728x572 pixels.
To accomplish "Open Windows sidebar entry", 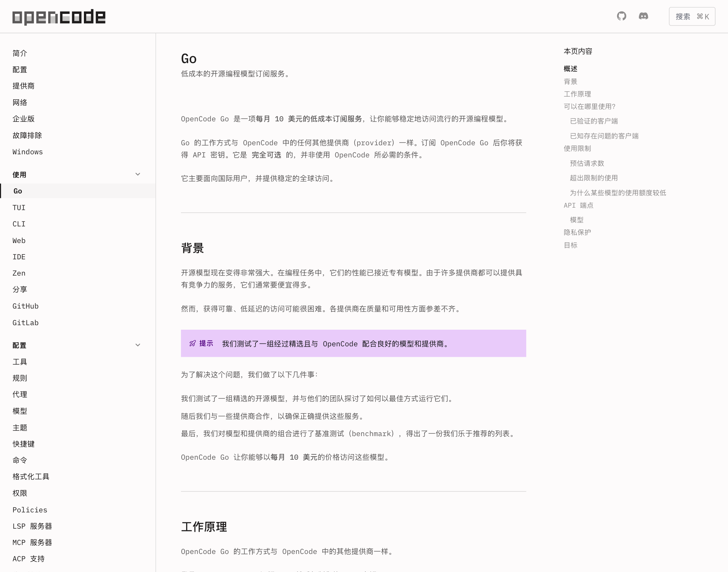I will point(28,152).
